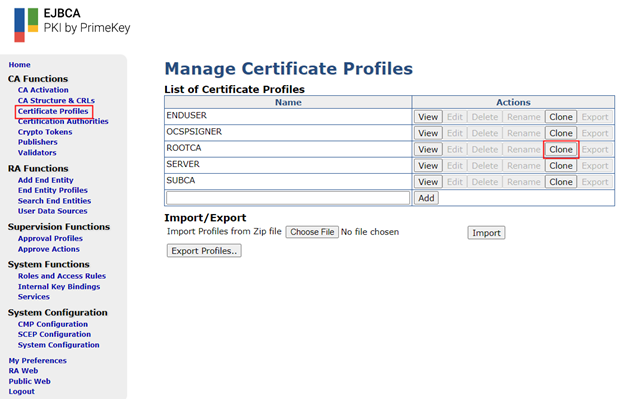Open the CMP Configuration page

point(53,324)
